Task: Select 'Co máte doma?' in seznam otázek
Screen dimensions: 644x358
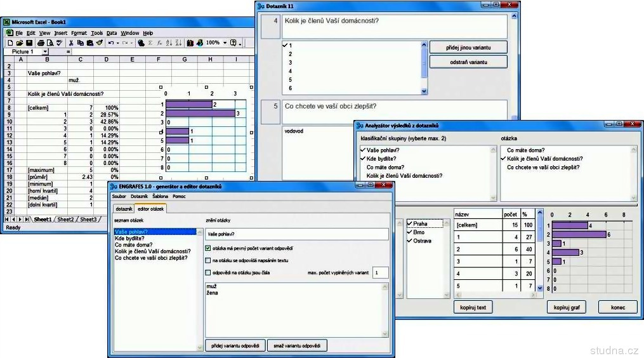Action: [133, 245]
